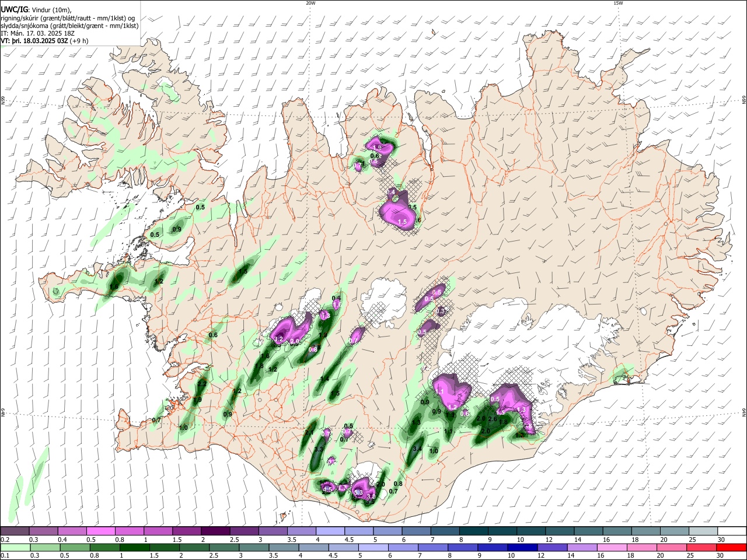This screenshot has height=560, width=747.
Task: Click the snow legend swatch starting at 0.3
Action: (x=44, y=531)
